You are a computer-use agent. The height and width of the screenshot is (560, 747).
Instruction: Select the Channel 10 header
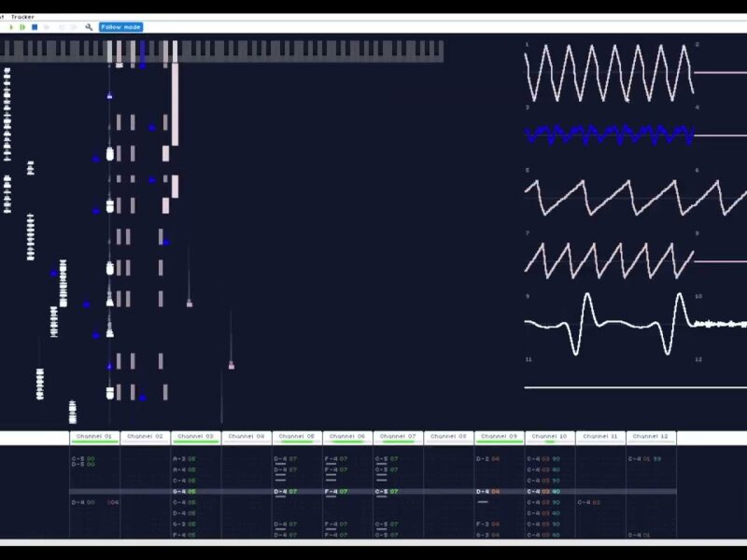tap(550, 438)
